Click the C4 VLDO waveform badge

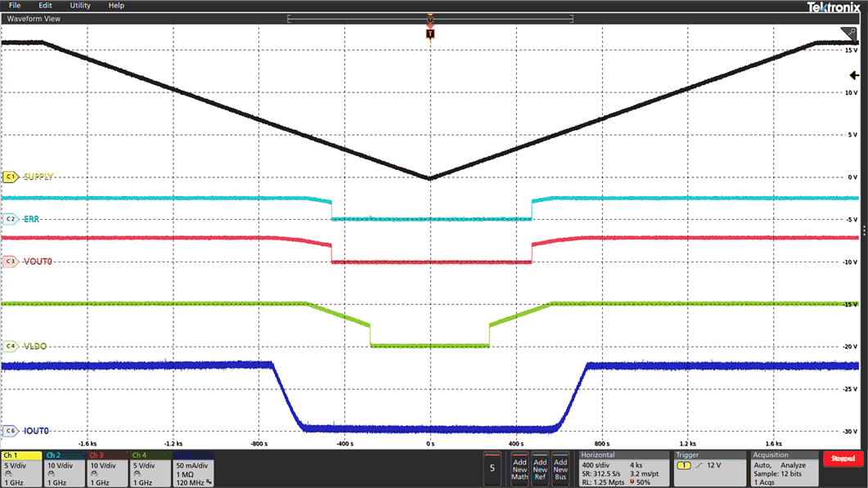(10, 346)
